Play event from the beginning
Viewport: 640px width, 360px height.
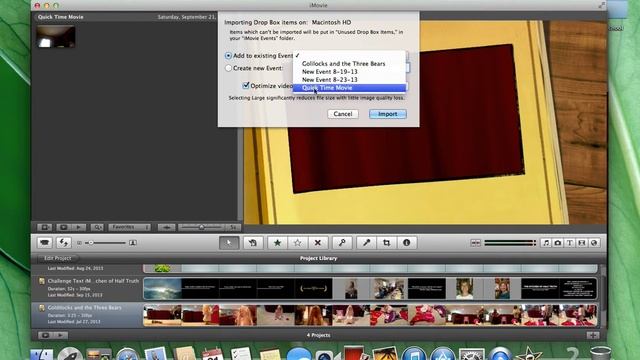coord(78,227)
